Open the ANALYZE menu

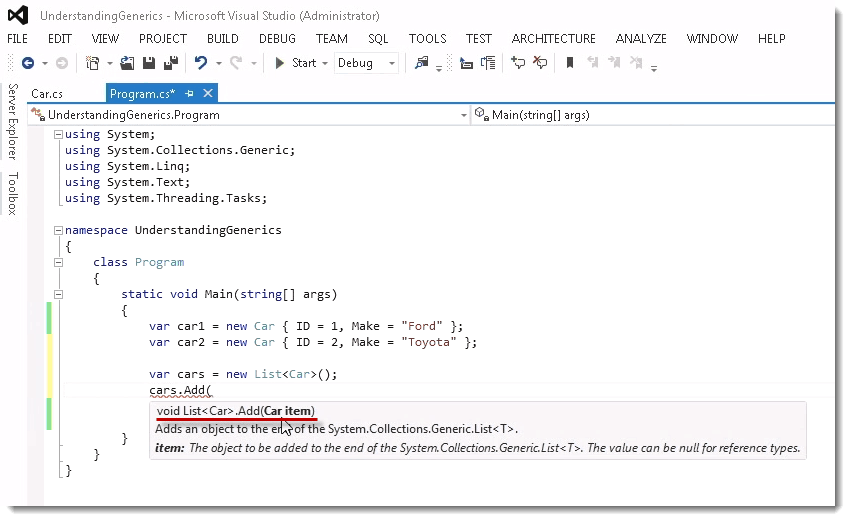tap(641, 38)
